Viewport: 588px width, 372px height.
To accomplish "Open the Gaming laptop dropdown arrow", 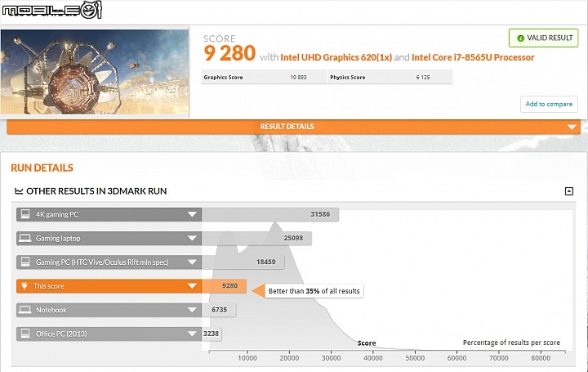I will point(192,239).
